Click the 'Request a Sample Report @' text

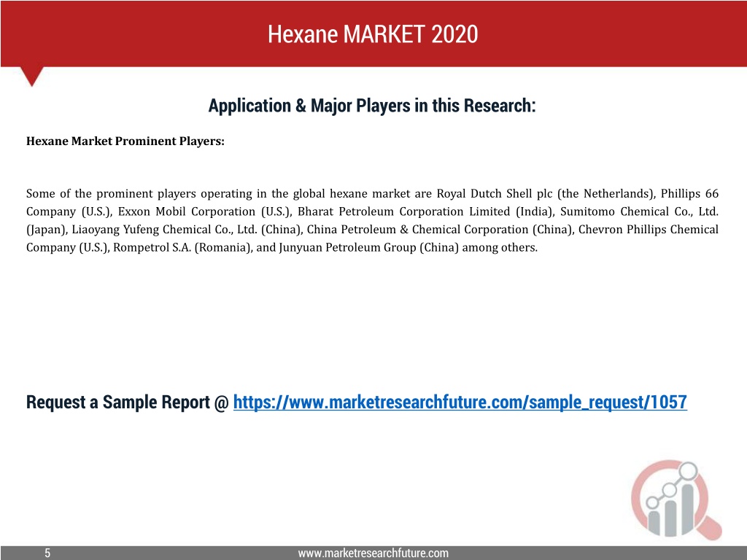click(x=128, y=402)
